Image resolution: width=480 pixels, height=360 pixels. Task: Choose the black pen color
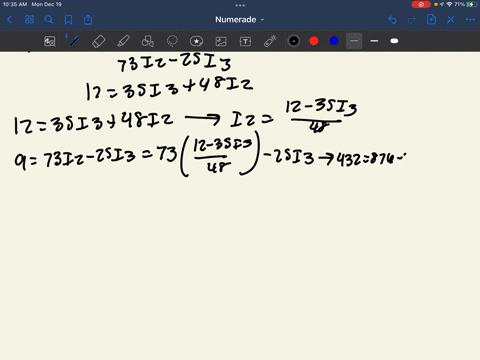pyautogui.click(x=294, y=41)
